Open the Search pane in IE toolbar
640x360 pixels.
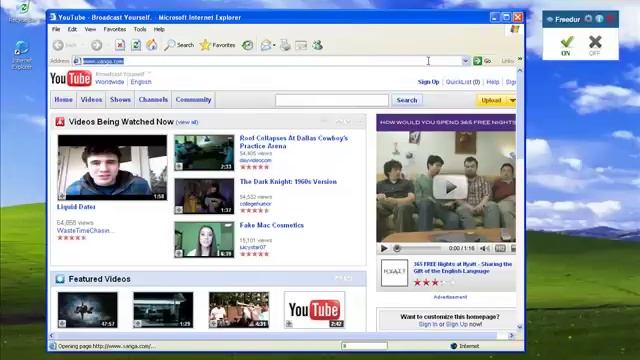pos(179,45)
